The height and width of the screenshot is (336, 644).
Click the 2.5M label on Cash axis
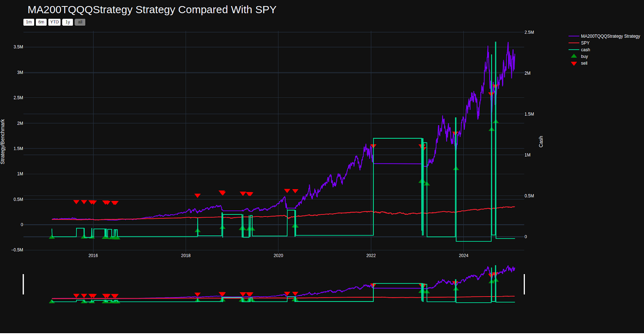coord(529,32)
